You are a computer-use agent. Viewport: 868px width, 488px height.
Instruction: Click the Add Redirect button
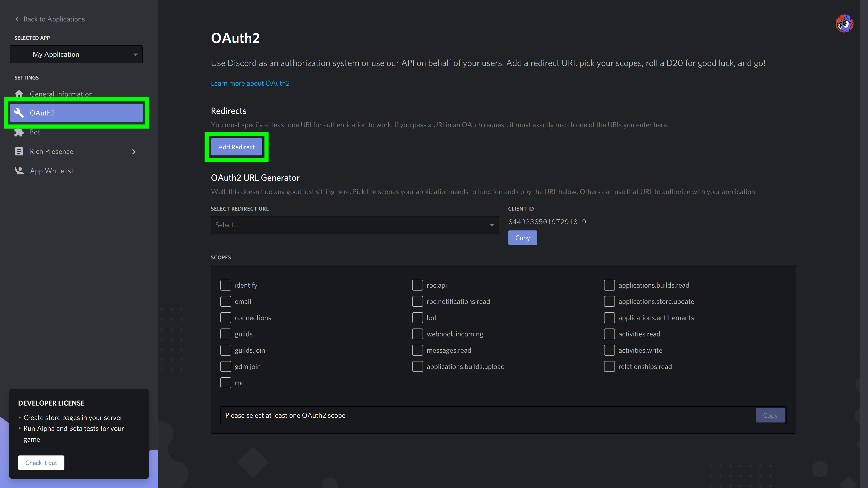[236, 147]
